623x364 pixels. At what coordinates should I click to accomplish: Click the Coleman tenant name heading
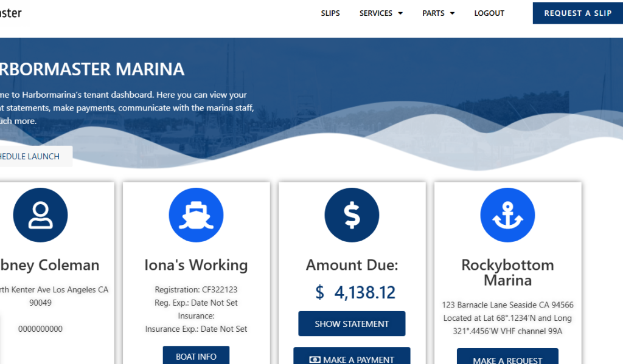[50, 265]
